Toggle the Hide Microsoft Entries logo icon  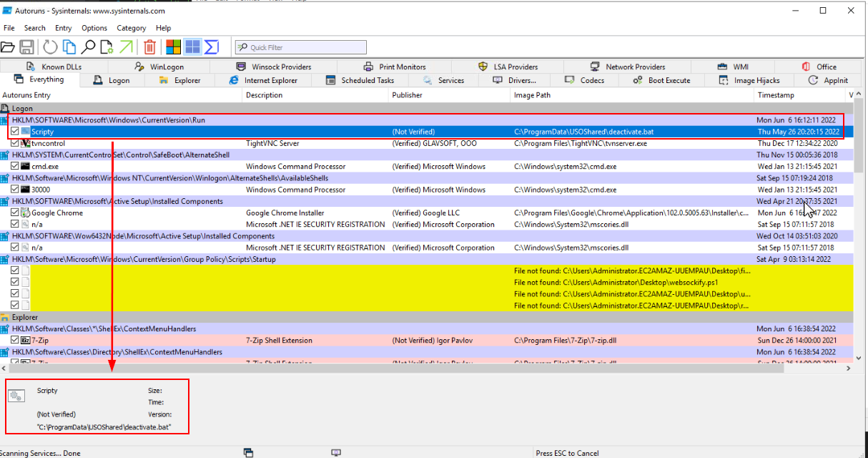[173, 47]
